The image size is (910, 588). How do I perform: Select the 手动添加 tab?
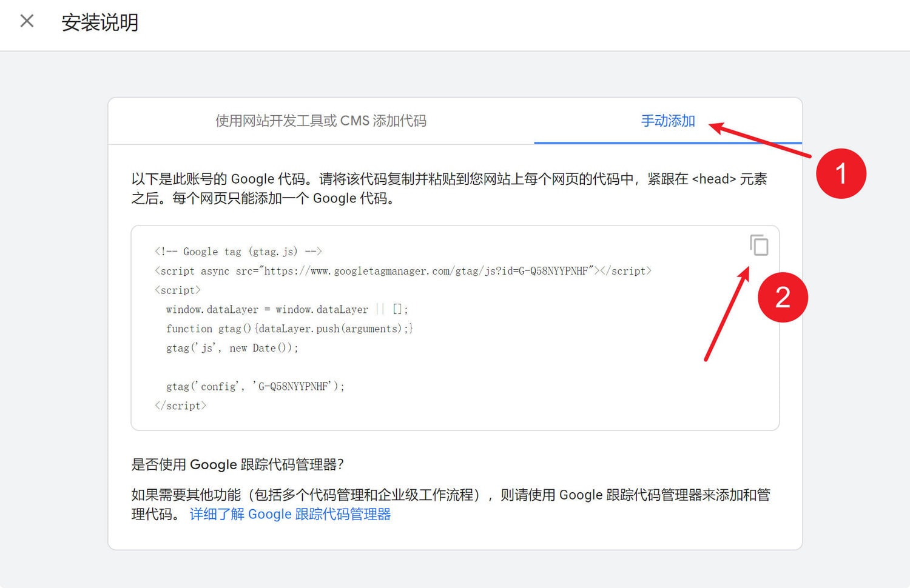click(x=668, y=121)
